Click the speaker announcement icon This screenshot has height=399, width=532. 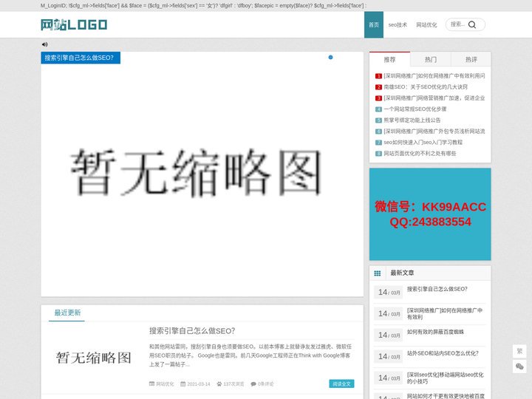45,44
